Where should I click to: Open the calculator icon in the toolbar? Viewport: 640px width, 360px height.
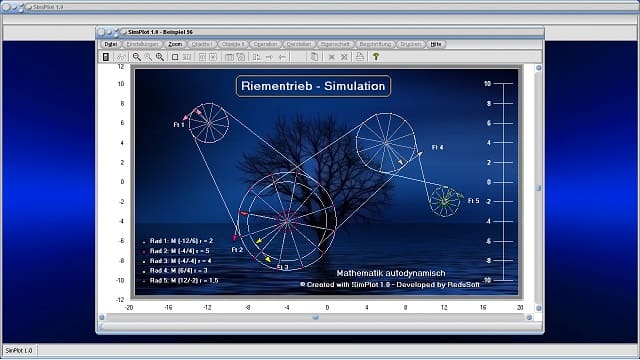click(106, 57)
